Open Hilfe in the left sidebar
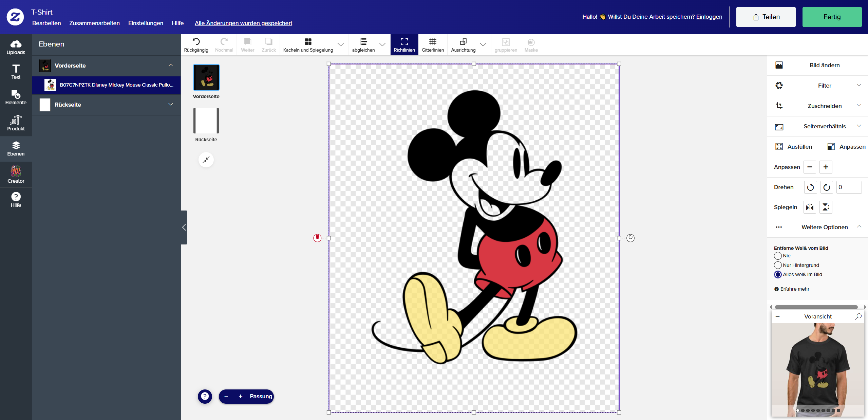 click(x=16, y=200)
